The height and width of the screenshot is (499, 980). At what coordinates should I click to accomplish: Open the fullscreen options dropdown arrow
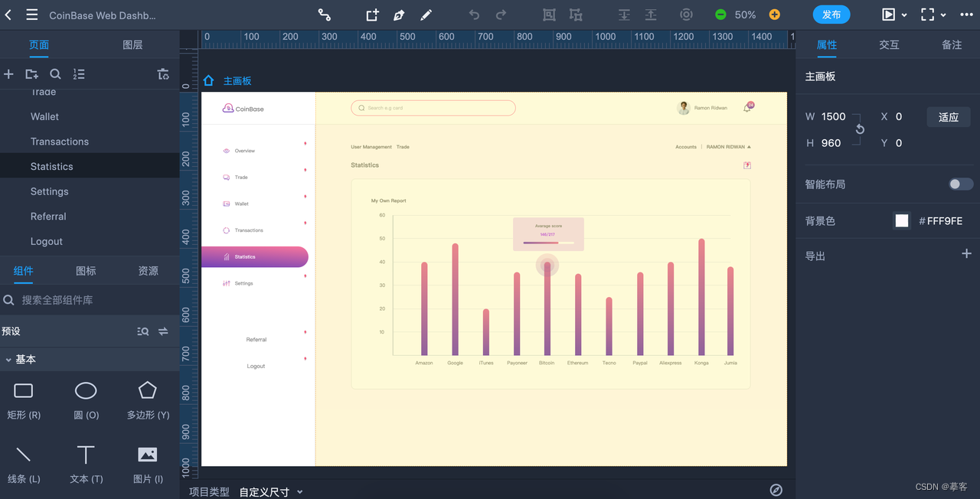[x=943, y=15]
